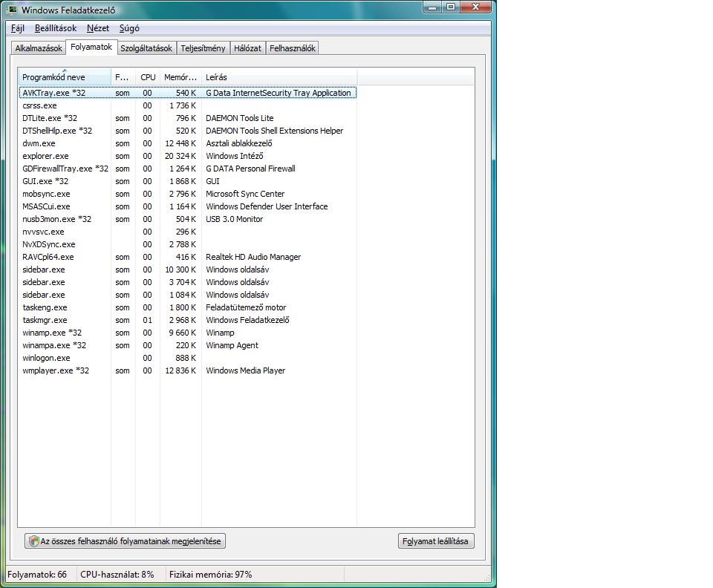Click the USB 3.0 Monitor description
Viewport: 713px width, 588px height.
point(234,219)
